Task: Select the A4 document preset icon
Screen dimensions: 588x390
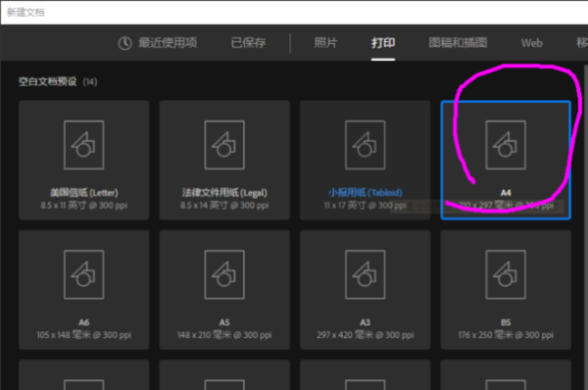Action: [506, 145]
